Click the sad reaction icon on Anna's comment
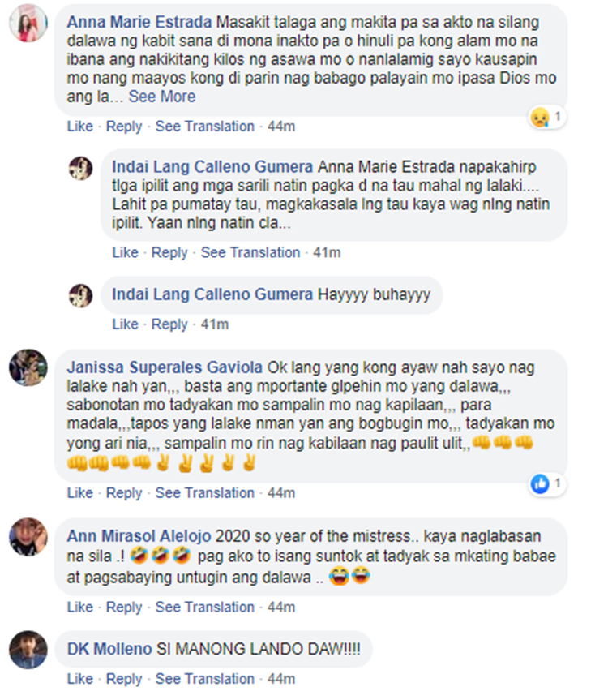608x700 pixels. 539,118
